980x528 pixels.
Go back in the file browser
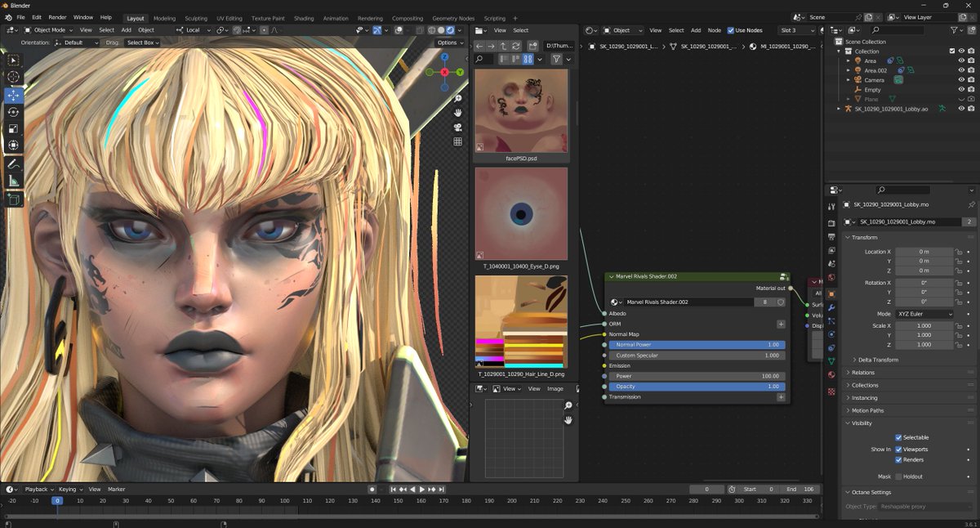479,46
